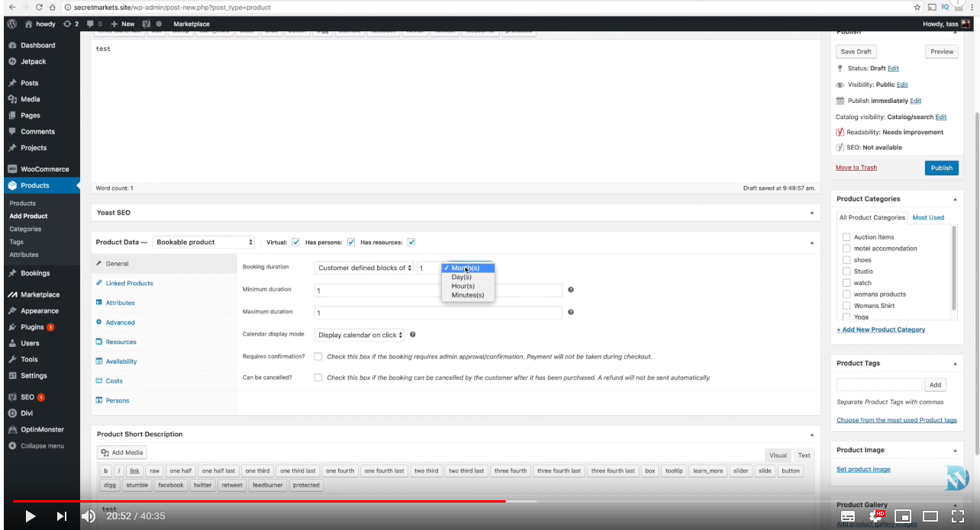Click the Set product image link
The height and width of the screenshot is (530, 980).
tap(863, 469)
